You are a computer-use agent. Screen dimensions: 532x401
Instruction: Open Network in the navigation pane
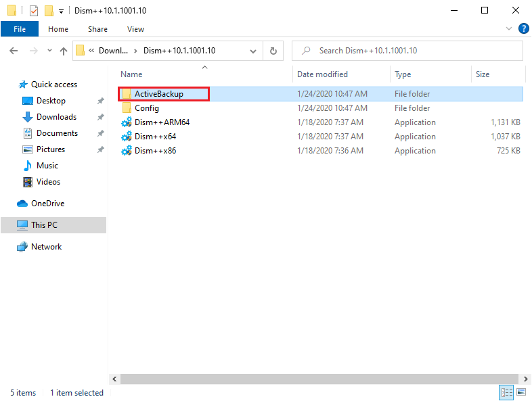pyautogui.click(x=46, y=247)
